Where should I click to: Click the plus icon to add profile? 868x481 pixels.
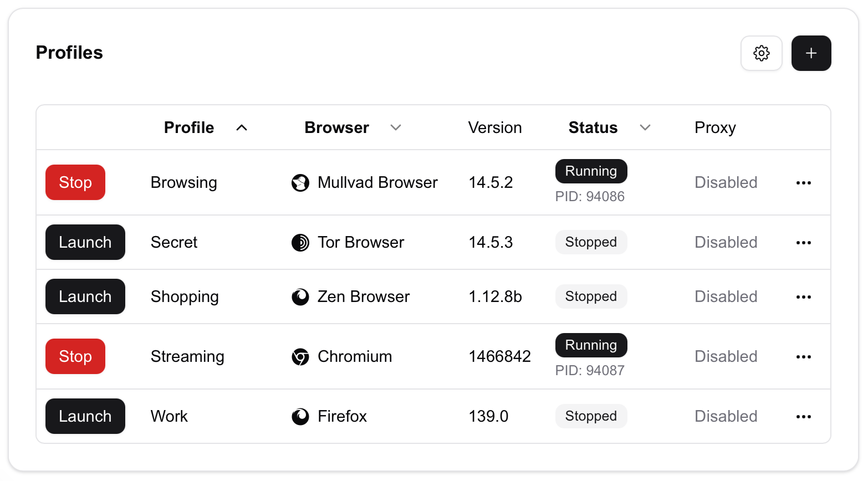coord(811,53)
